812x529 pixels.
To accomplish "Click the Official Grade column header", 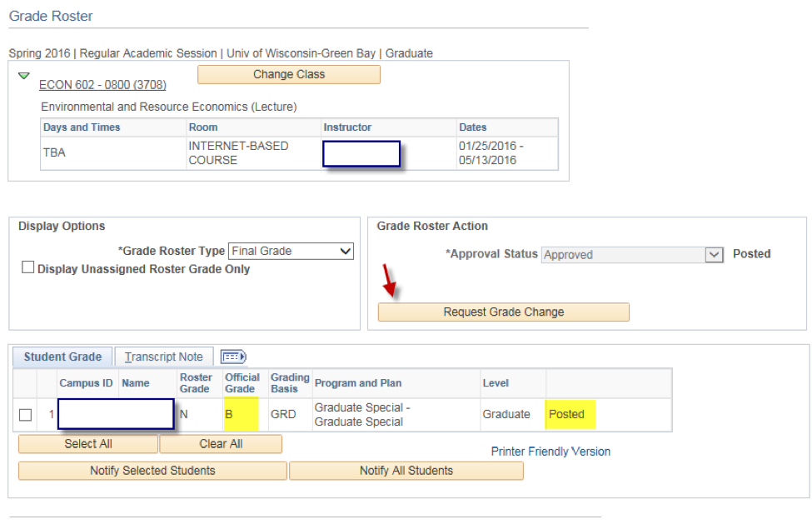I will (242, 383).
